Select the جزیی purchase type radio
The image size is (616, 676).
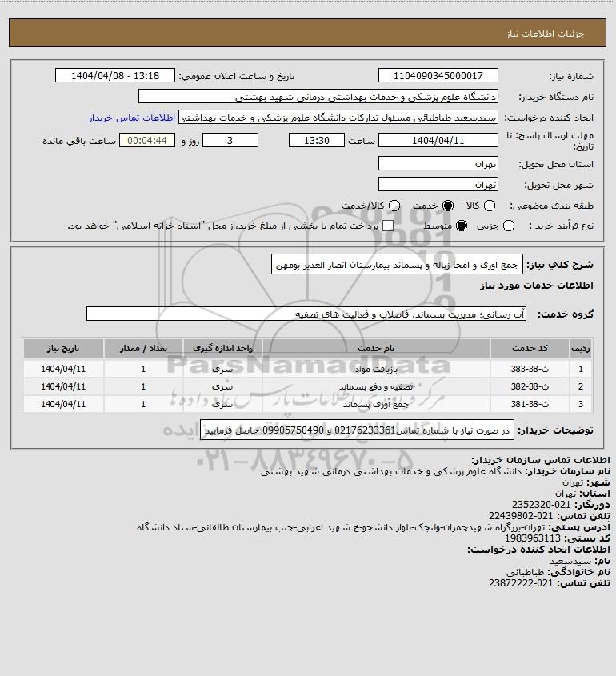tap(509, 226)
